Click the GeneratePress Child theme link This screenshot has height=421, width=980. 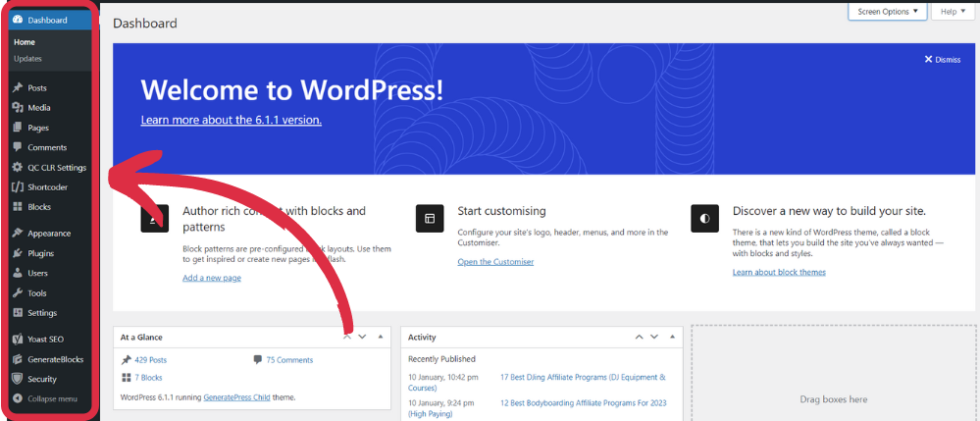pyautogui.click(x=236, y=397)
